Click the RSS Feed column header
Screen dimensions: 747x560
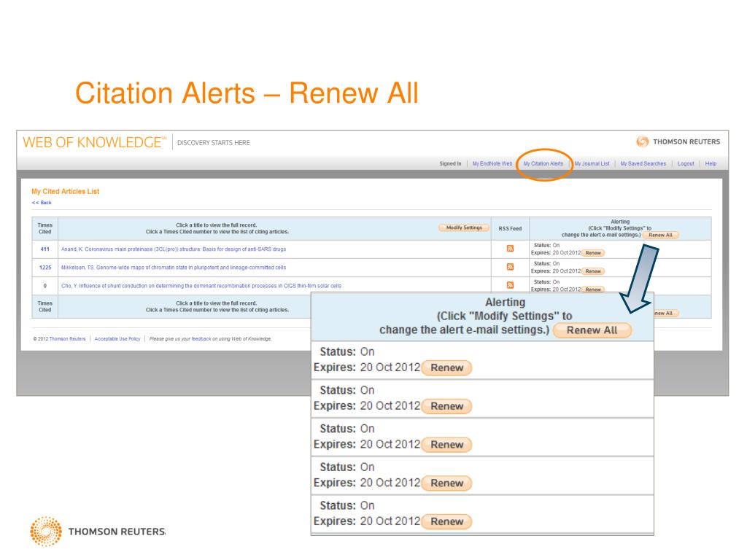point(510,228)
